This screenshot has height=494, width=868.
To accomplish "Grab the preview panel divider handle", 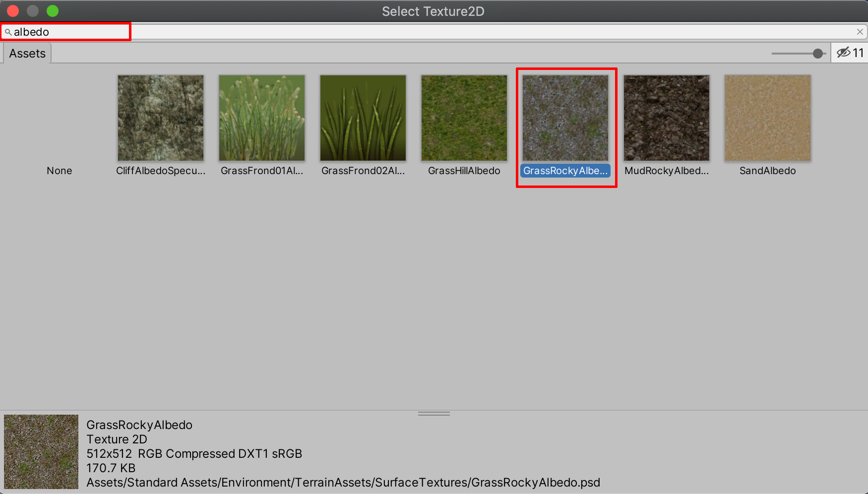I will (434, 413).
